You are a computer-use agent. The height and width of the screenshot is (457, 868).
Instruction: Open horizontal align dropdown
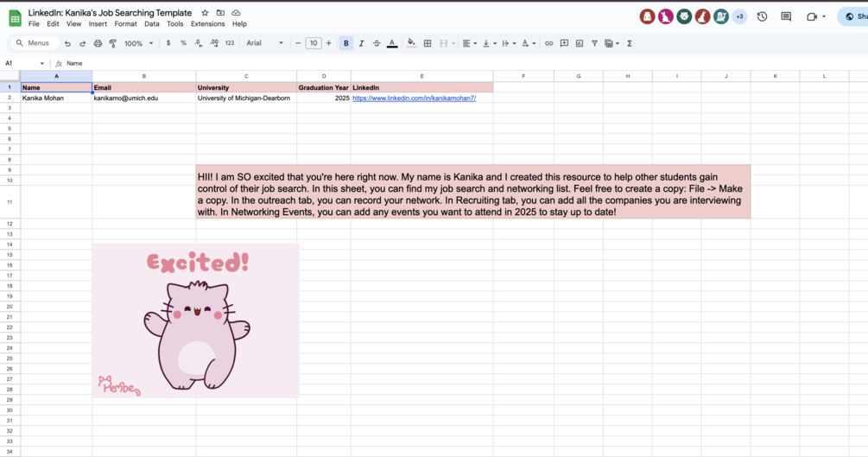click(x=470, y=43)
